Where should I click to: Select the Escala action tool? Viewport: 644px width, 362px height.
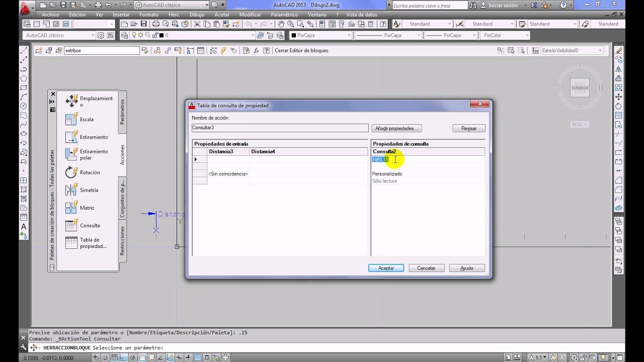click(79, 120)
